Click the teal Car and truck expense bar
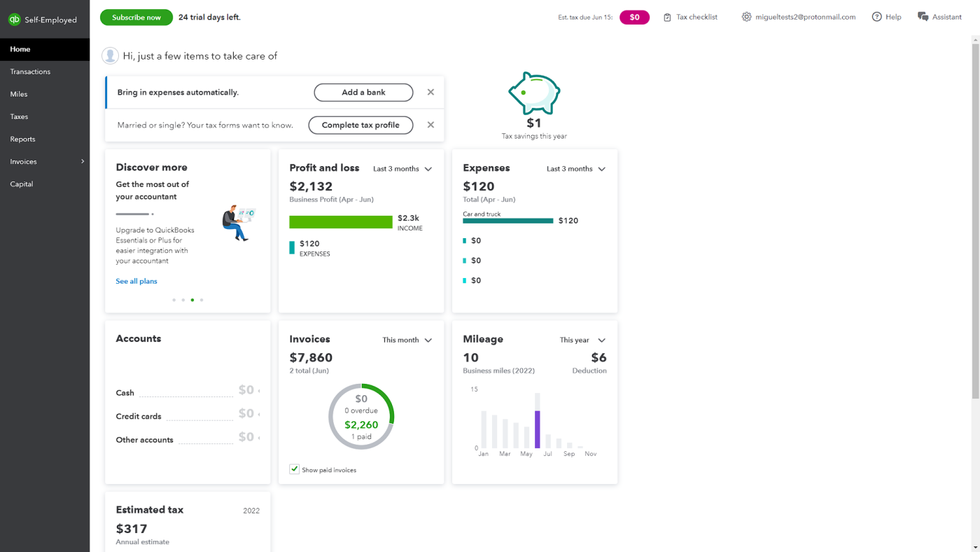Screen dimensions: 980x552 pyautogui.click(x=508, y=221)
